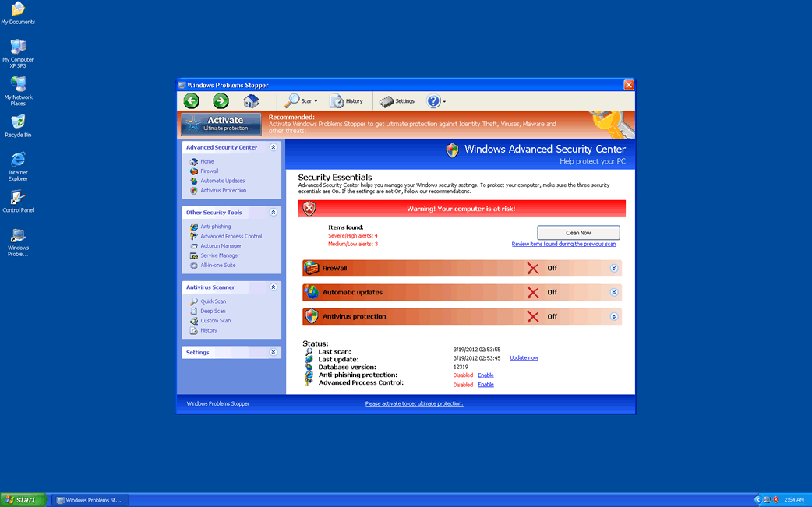The width and height of the screenshot is (812, 507).
Task: Enable Advanced Process Control
Action: [x=485, y=383]
